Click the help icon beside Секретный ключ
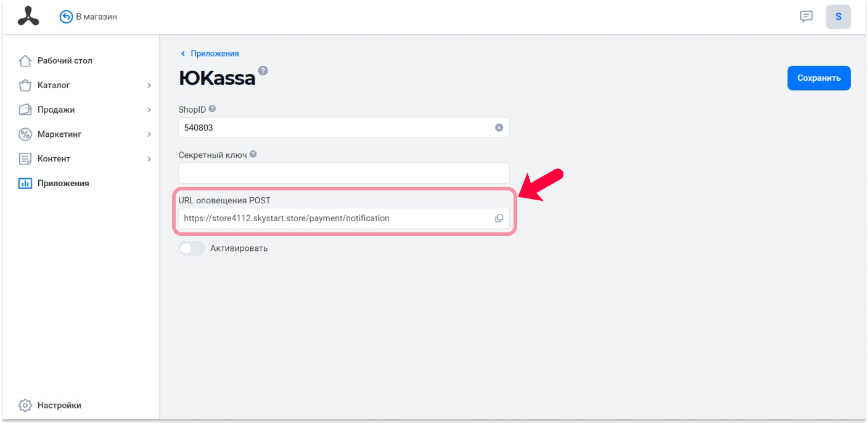 tap(253, 155)
